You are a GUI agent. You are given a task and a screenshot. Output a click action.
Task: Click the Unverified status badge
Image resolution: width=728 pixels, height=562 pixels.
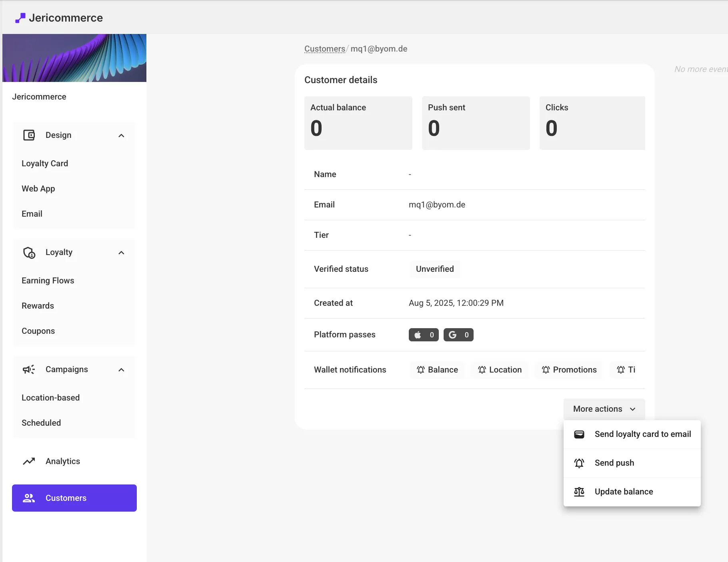coord(434,269)
